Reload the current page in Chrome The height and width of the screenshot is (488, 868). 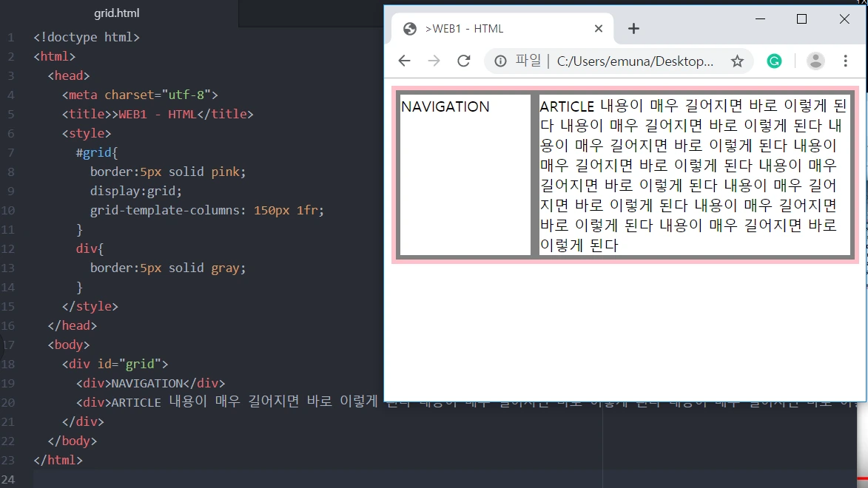point(464,61)
